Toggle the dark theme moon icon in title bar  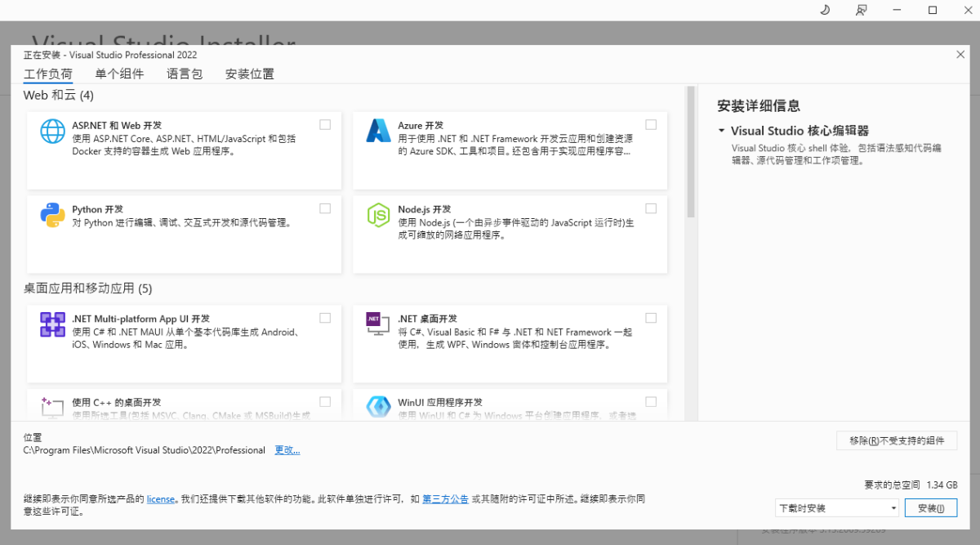(825, 10)
